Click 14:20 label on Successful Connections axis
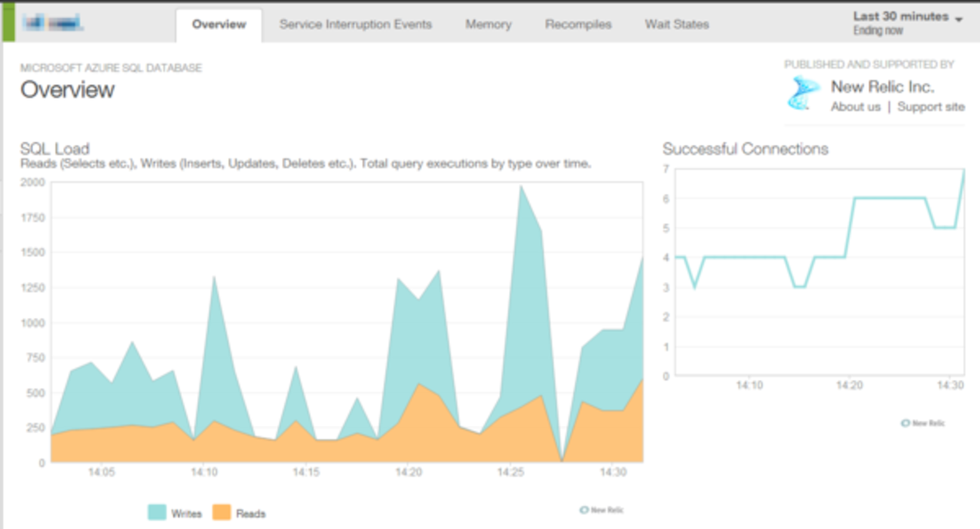Image resolution: width=980 pixels, height=529 pixels. [850, 385]
